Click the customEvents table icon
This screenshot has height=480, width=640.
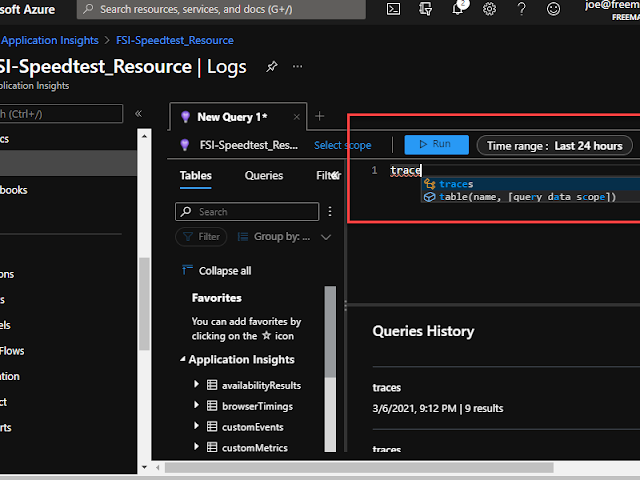click(212, 427)
